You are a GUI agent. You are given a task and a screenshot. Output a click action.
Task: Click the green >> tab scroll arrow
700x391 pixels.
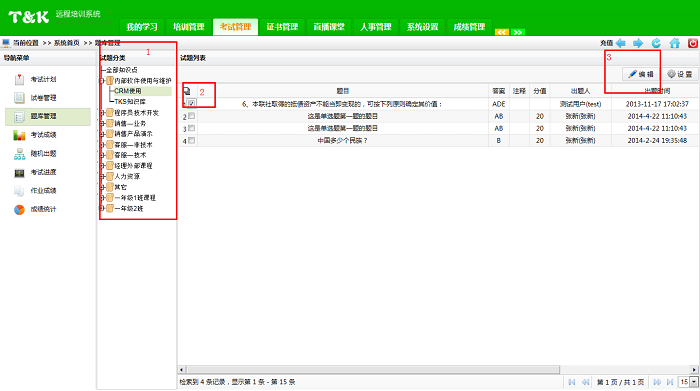coord(518,32)
